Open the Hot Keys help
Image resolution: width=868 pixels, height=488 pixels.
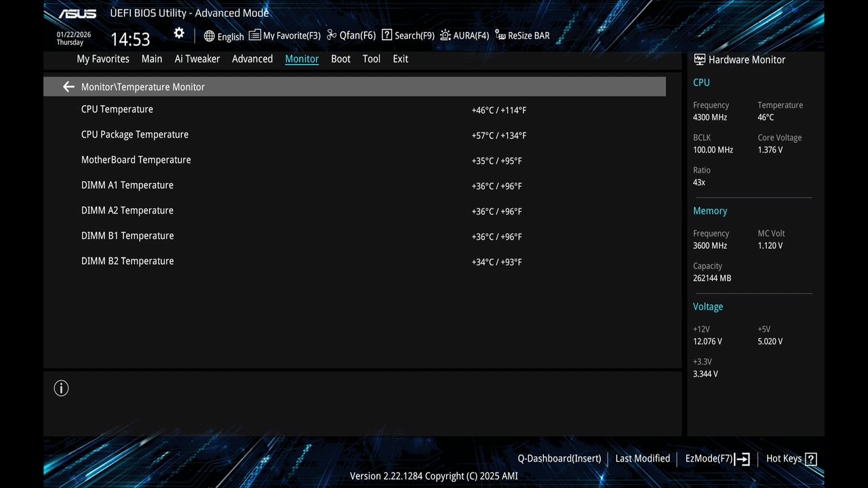click(791, 458)
